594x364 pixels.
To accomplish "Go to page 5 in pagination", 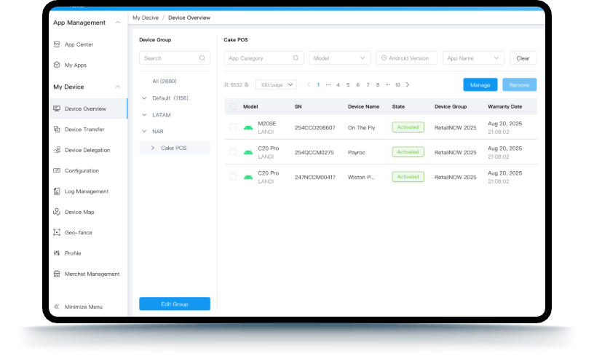I will (x=348, y=84).
